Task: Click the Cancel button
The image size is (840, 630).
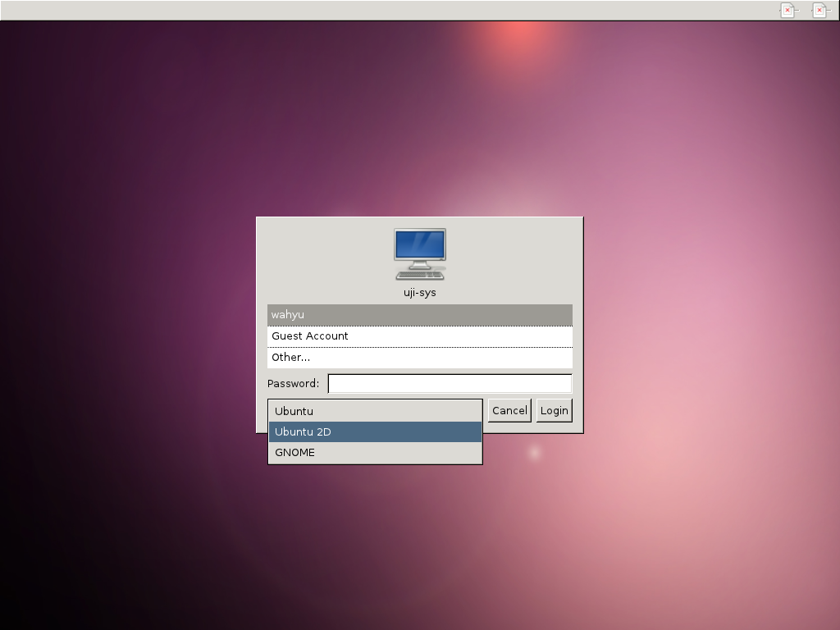Action: (x=509, y=410)
